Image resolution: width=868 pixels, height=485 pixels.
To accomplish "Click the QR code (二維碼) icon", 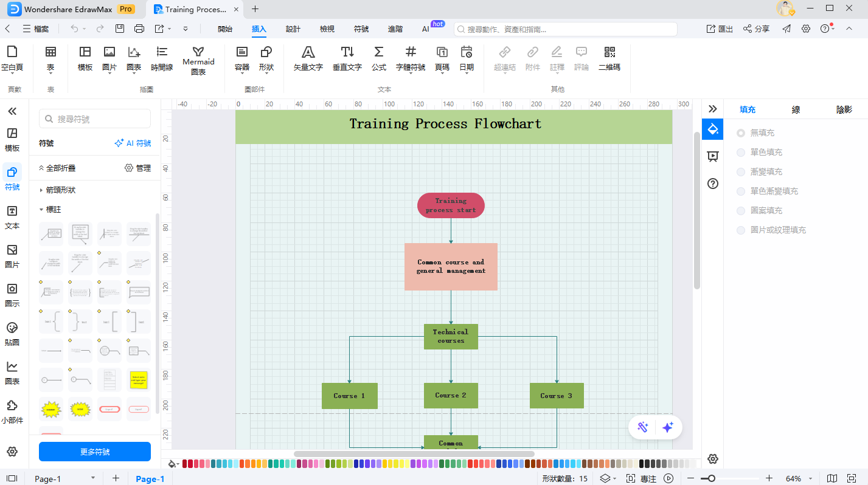I will pos(609,58).
